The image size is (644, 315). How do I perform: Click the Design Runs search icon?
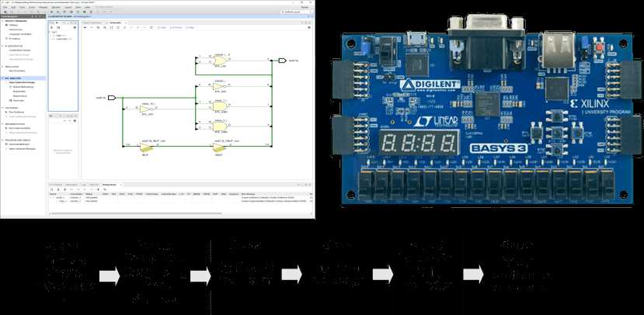click(x=52, y=189)
